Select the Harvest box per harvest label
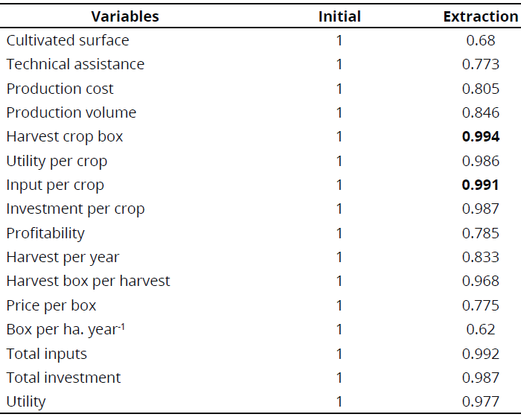Screen dimensions: 521x420 tap(88, 281)
